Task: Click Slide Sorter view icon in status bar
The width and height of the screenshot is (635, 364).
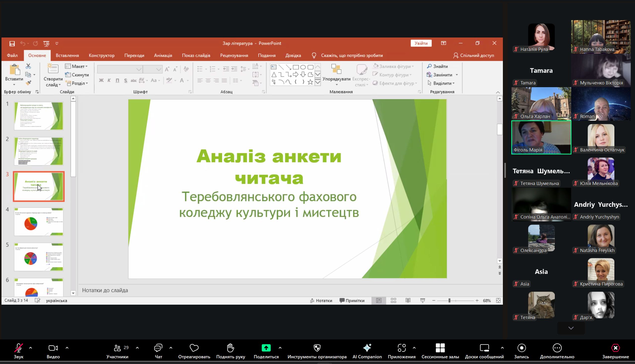Action: pyautogui.click(x=393, y=300)
